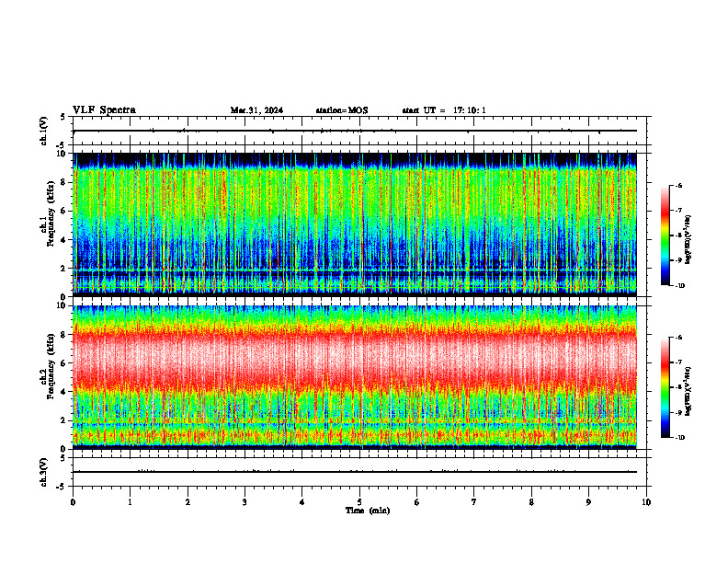Select the "start UT = 17:10:1" text
Image resolution: width=728 pixels, height=563 pixels.
click(x=444, y=110)
